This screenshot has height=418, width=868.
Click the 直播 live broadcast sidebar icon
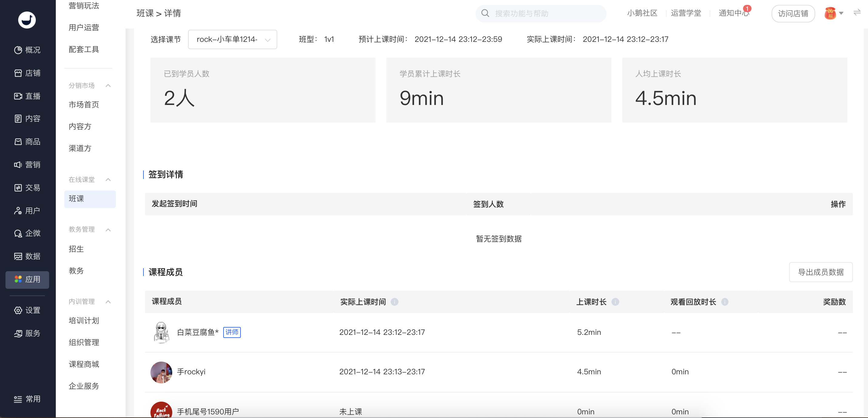click(x=18, y=96)
